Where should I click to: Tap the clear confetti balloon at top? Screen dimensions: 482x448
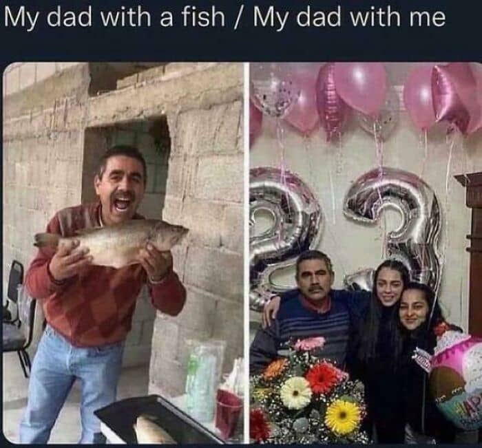pos(275,95)
